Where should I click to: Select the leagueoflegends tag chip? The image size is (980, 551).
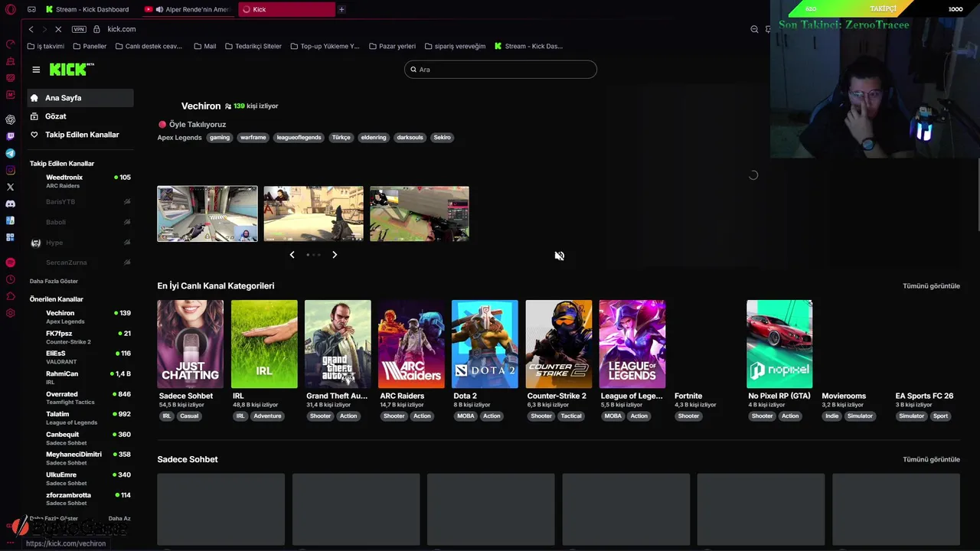click(299, 138)
